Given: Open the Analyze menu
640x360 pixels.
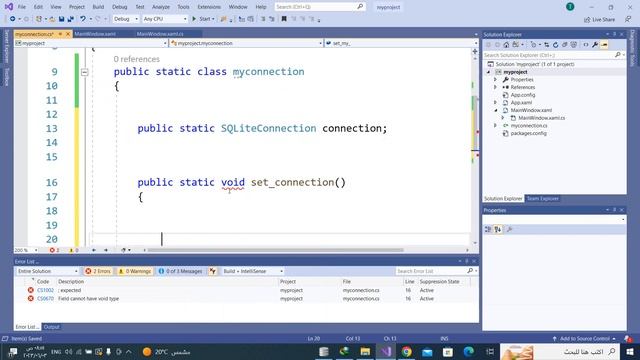Looking at the screenshot, I should [161, 7].
